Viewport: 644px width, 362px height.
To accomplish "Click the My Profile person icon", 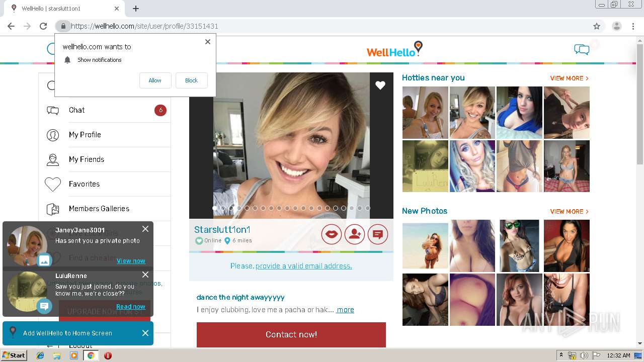I will (53, 135).
